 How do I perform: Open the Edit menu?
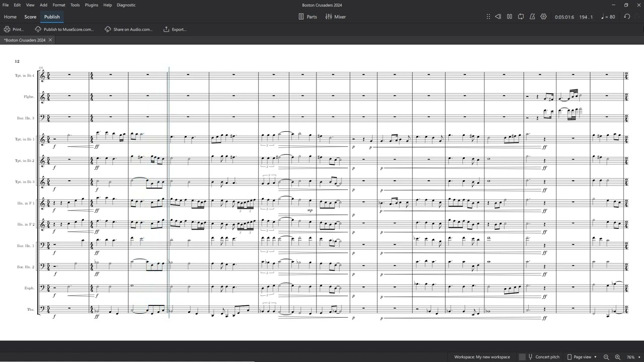17,5
